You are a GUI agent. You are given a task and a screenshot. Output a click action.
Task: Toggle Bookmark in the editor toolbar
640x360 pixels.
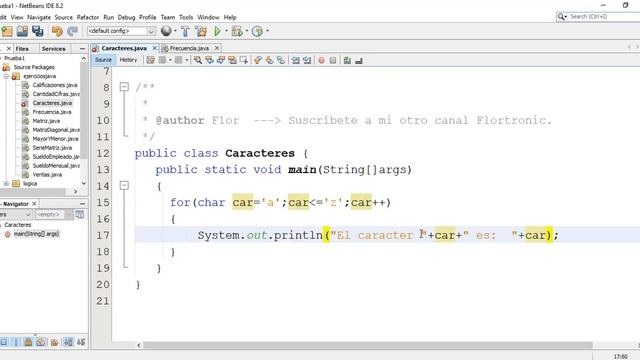(281, 60)
